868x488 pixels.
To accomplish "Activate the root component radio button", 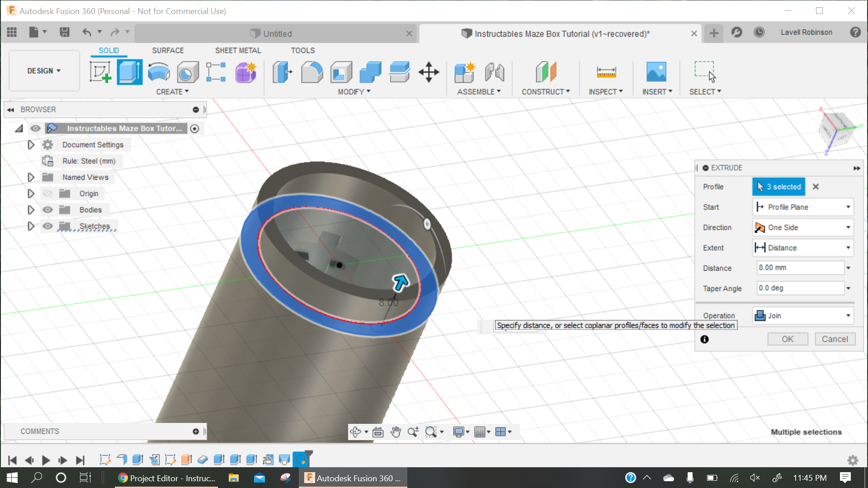I will pos(194,129).
